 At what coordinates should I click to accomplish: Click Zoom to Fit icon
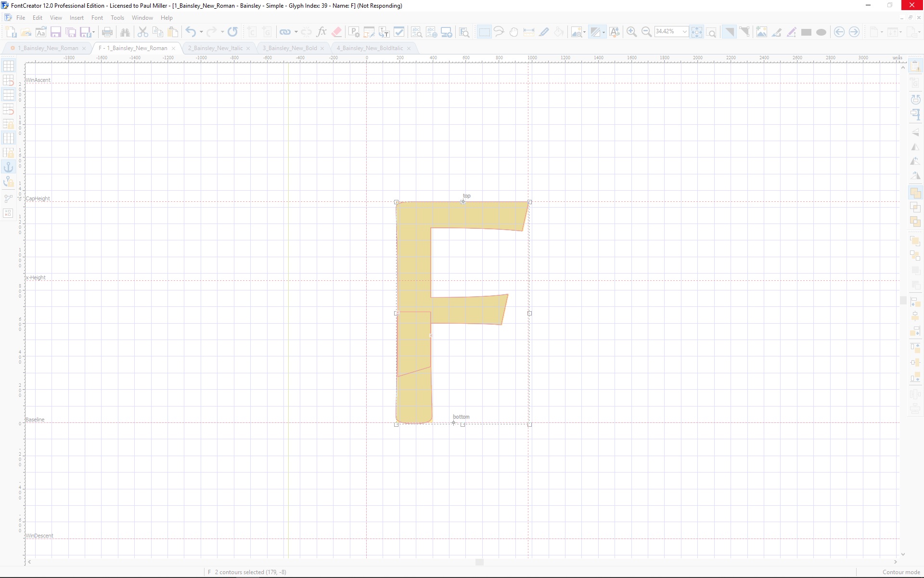696,32
